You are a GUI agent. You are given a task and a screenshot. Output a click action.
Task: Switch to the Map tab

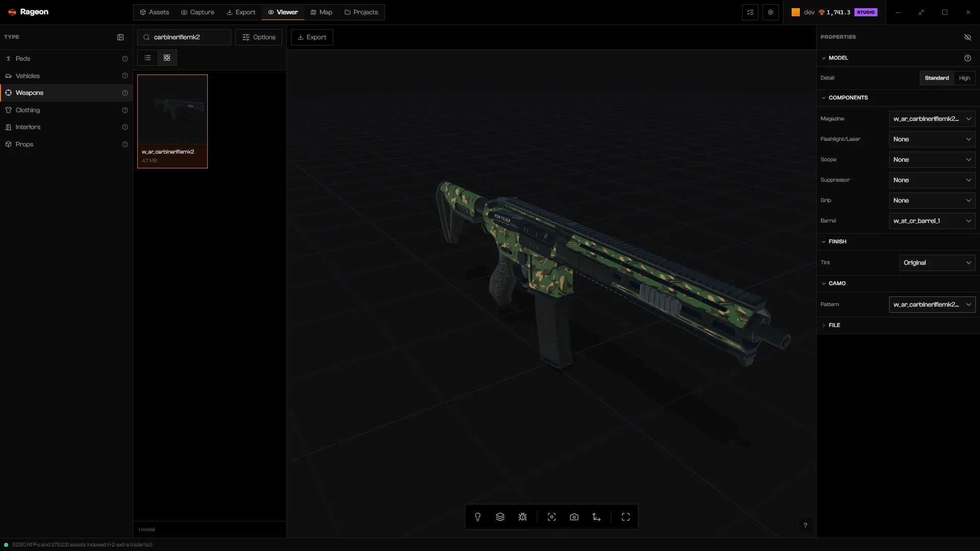(321, 12)
